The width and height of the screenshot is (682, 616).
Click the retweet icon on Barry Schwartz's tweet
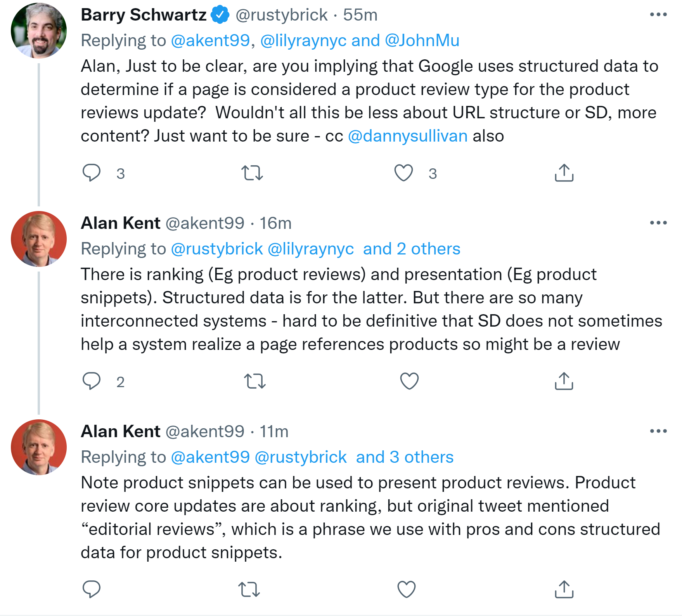coord(253,173)
